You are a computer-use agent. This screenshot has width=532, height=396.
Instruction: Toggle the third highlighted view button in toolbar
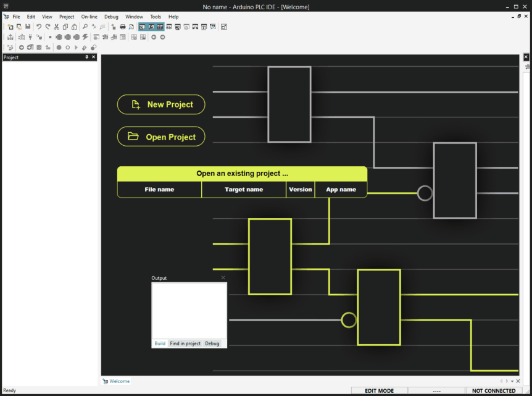(160, 27)
